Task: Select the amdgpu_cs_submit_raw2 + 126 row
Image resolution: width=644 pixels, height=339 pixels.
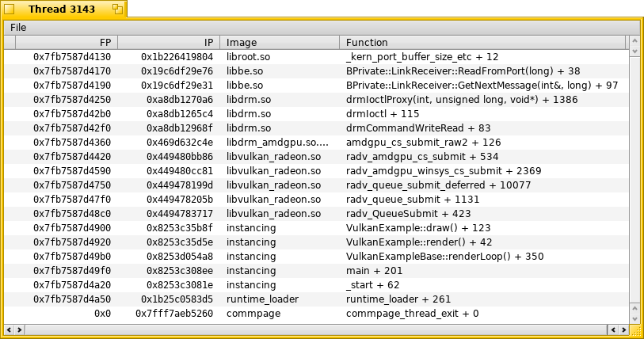Action: pos(316,143)
